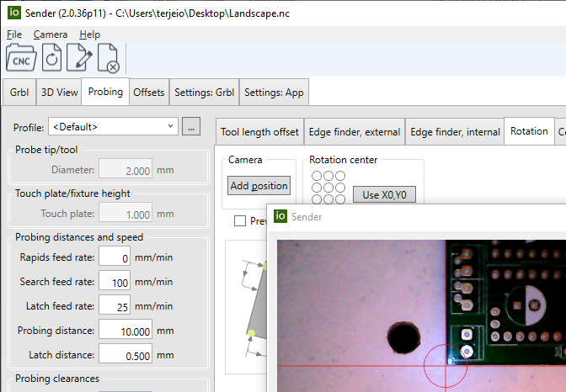Image resolution: width=566 pixels, height=392 pixels.
Task: Click the Probing distance field
Action: (x=125, y=331)
